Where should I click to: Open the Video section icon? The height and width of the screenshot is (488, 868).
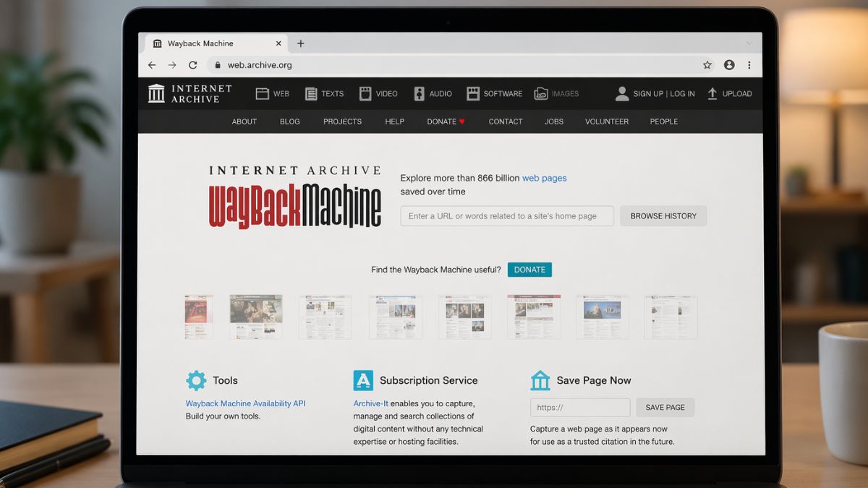pyautogui.click(x=365, y=93)
